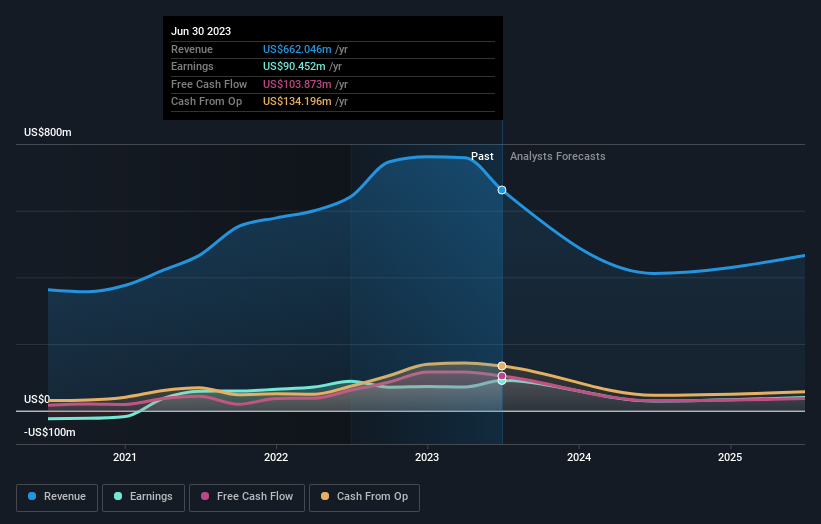Click the Revenue row label in tooltip
The height and width of the screenshot is (524, 821).
(x=192, y=49)
